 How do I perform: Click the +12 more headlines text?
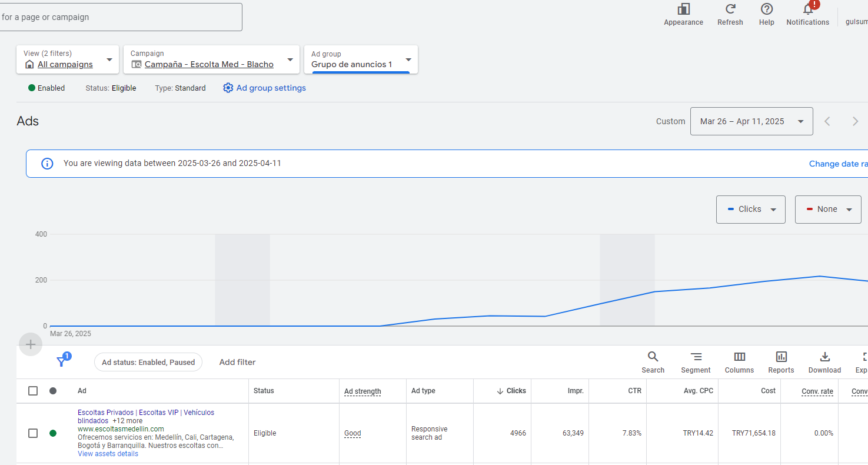click(127, 421)
